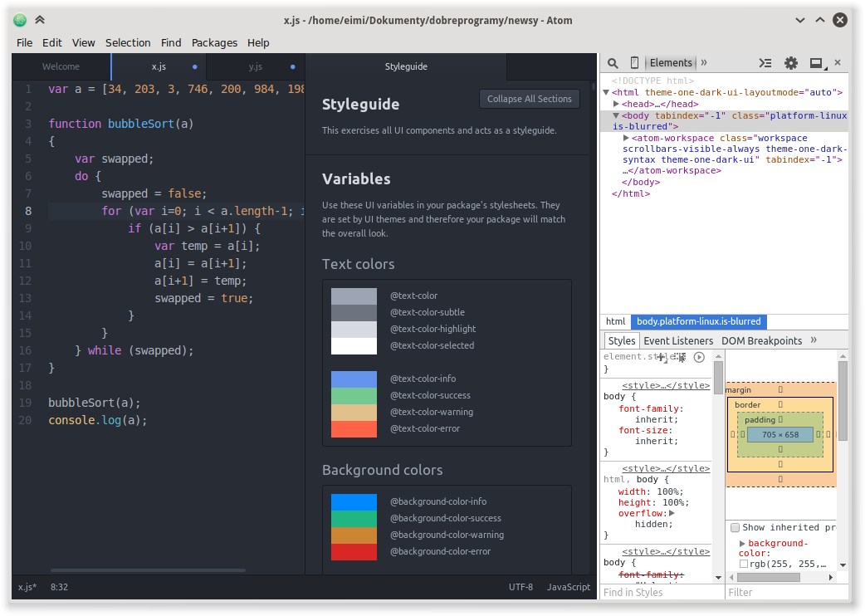This screenshot has width=865, height=616.
Task: Click the body.platform-linux.is-blurred breadcrumb
Action: [698, 321]
